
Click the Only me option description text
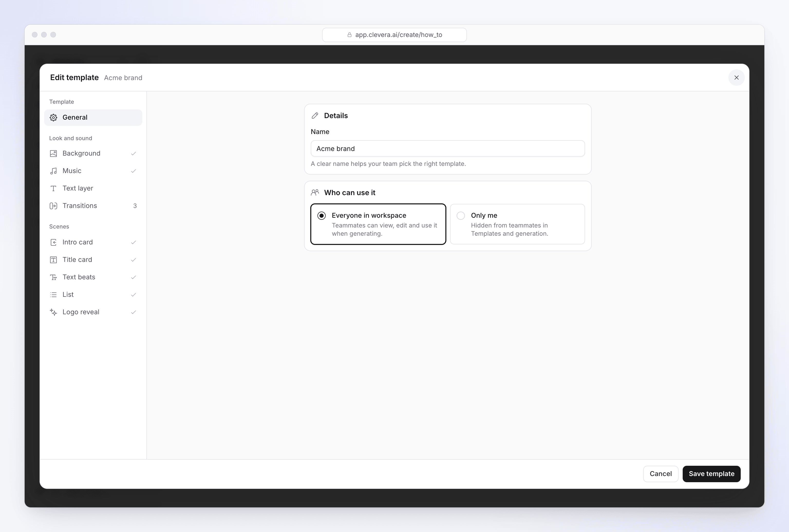click(509, 230)
